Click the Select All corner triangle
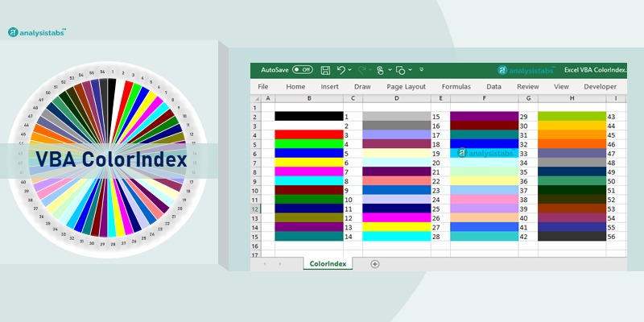 tap(255, 98)
